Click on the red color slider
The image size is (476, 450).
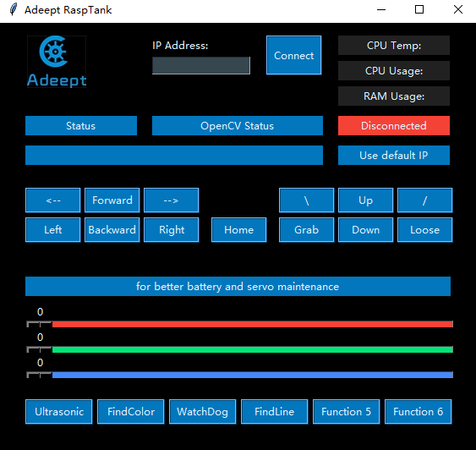coord(240,324)
